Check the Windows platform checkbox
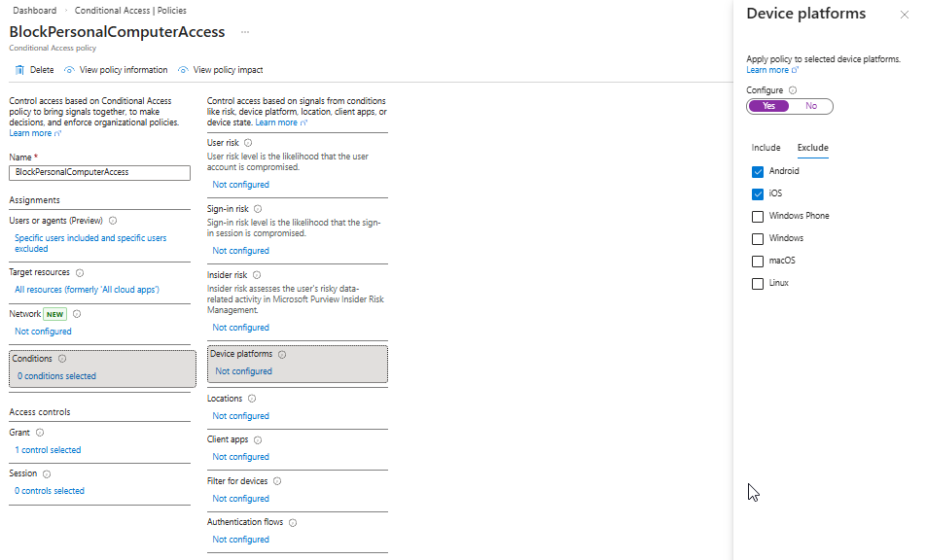 pyautogui.click(x=758, y=238)
